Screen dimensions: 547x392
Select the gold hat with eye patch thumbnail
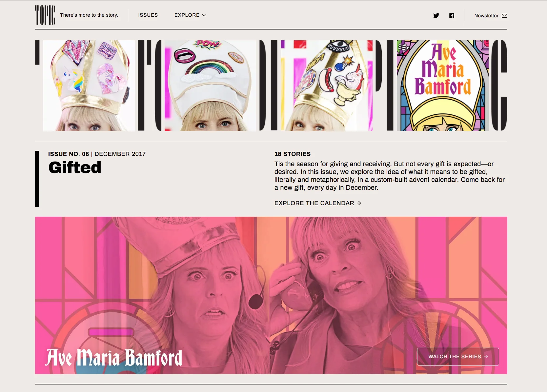(x=327, y=86)
